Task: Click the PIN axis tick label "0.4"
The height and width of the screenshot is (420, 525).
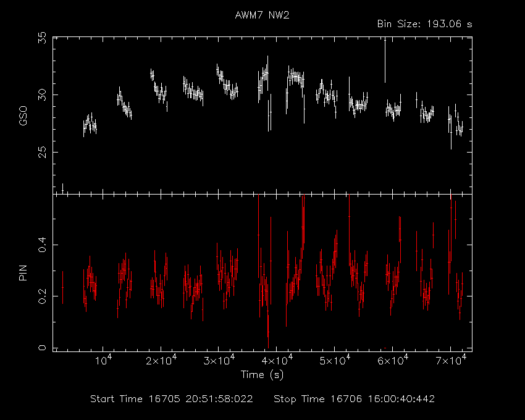Action: 42,245
